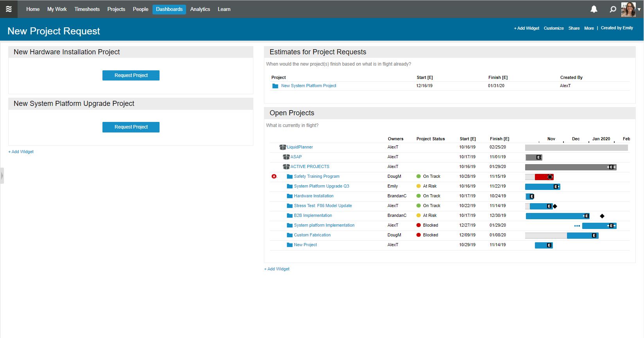
Task: Click the B2B Implementation deadline diamond marker
Action: (x=602, y=216)
